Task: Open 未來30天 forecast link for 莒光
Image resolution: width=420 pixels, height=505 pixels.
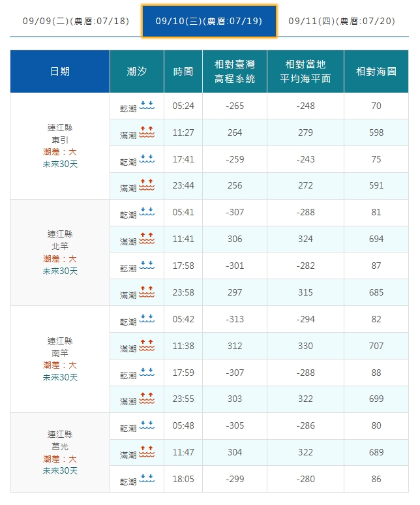Action: tap(60, 470)
